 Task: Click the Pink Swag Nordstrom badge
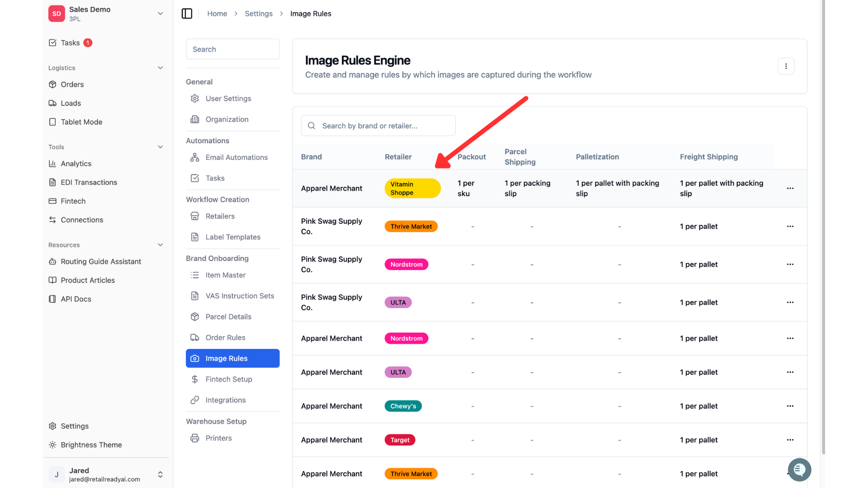tap(406, 264)
